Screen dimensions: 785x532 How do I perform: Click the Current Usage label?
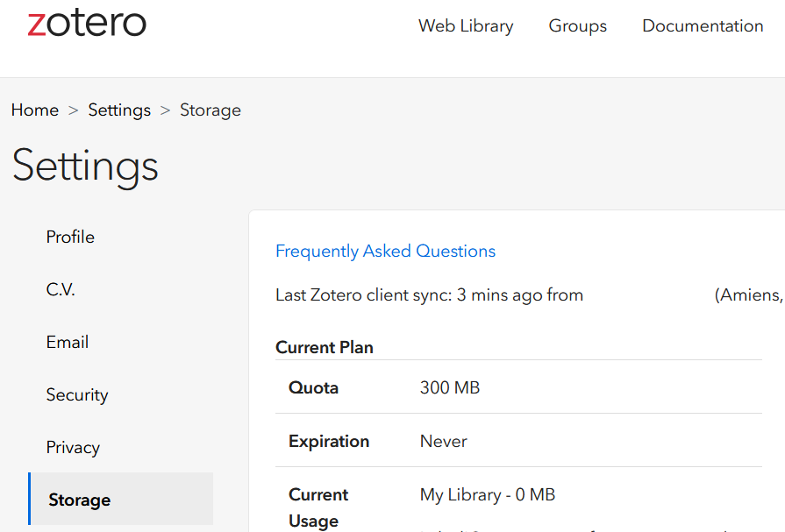coord(318,507)
